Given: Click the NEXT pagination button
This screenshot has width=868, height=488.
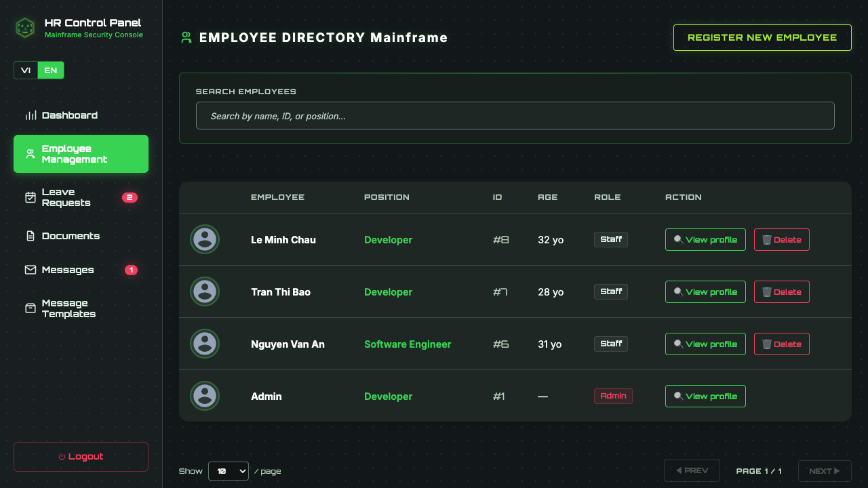Looking at the screenshot, I should click(825, 470).
